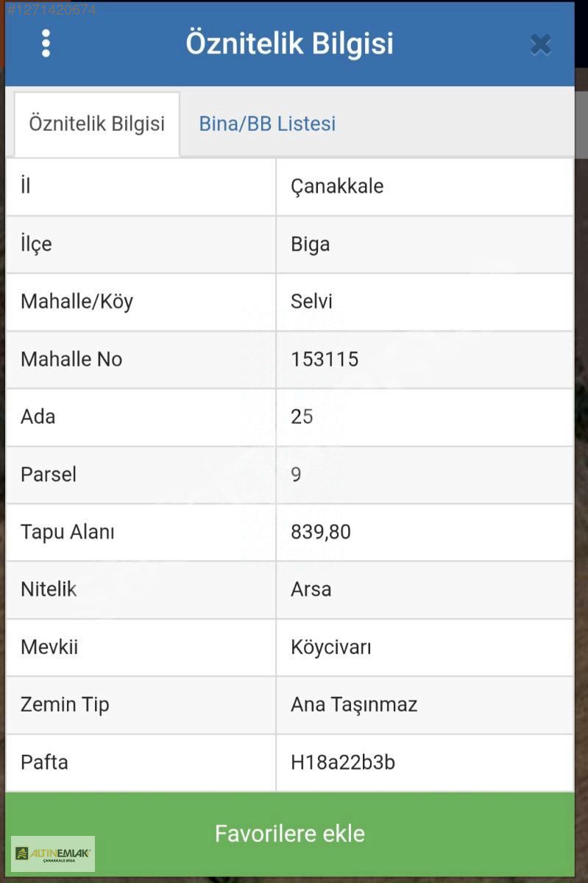Image resolution: width=588 pixels, height=883 pixels.
Task: Click the Mevkii value Köycivarı
Action: tap(330, 648)
